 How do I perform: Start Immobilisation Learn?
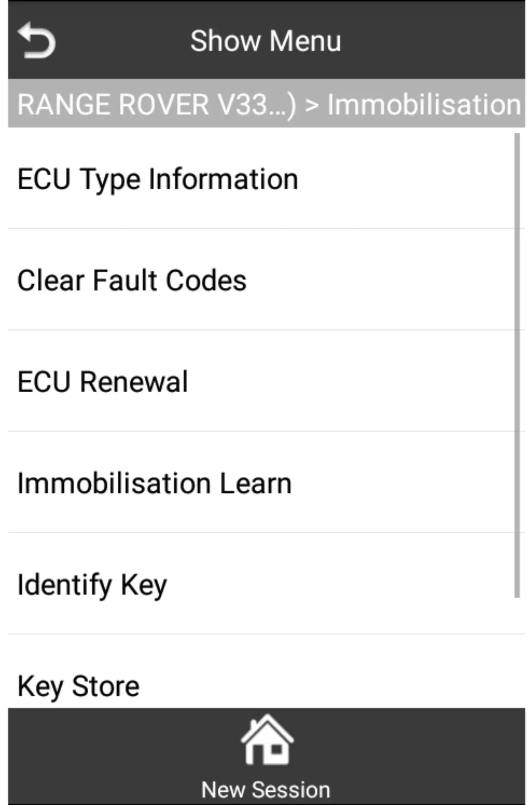click(154, 483)
